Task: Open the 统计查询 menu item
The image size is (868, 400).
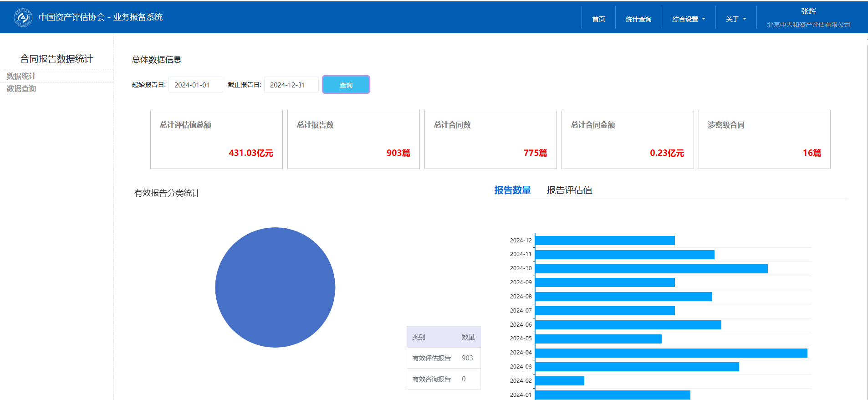Action: tap(638, 19)
